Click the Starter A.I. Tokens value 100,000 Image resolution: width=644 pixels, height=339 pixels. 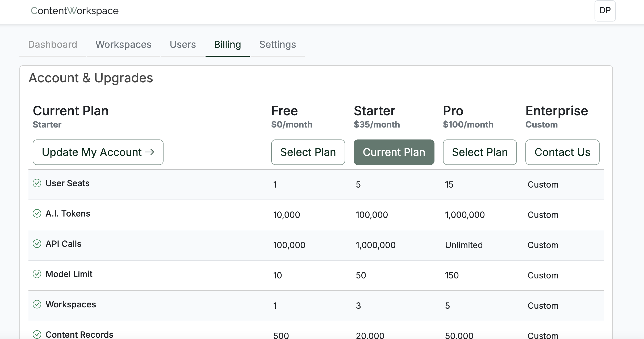[372, 215]
